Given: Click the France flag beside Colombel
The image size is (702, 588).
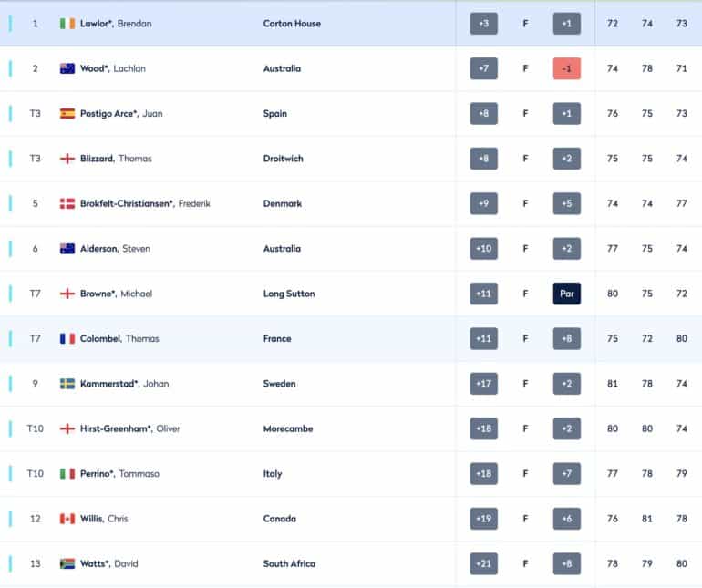Looking at the screenshot, I should point(67,338).
